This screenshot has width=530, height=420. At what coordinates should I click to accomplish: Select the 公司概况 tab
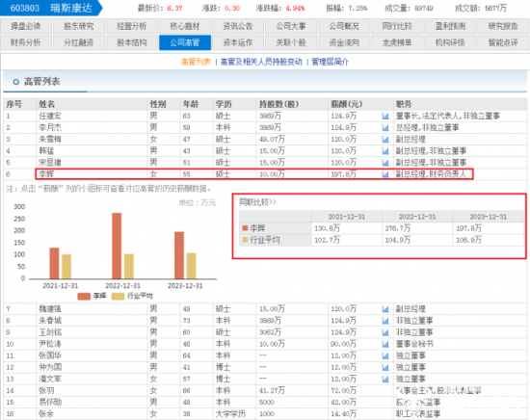point(344,26)
